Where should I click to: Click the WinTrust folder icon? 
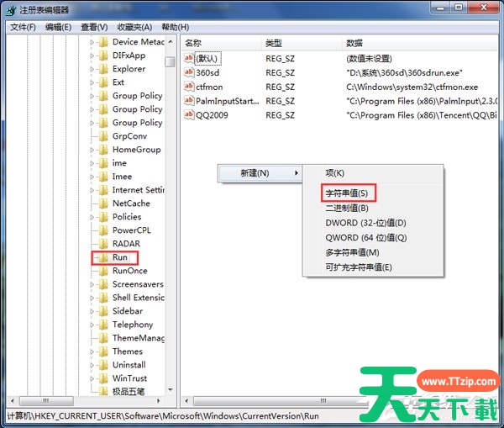click(103, 378)
